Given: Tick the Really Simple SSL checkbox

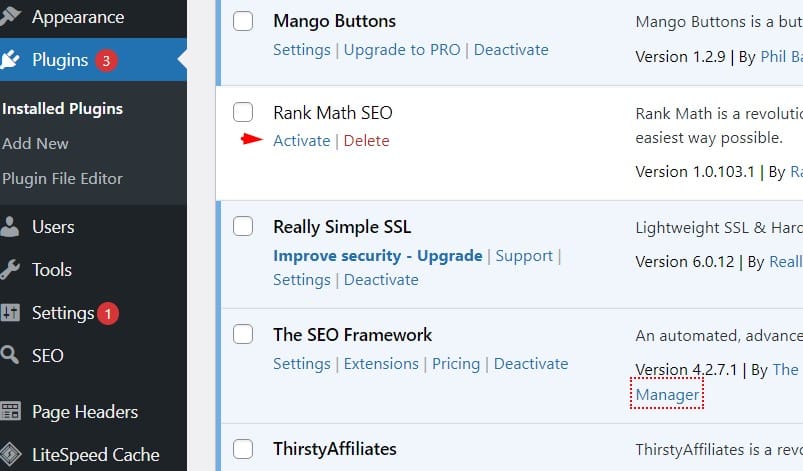Looking at the screenshot, I should click(243, 226).
